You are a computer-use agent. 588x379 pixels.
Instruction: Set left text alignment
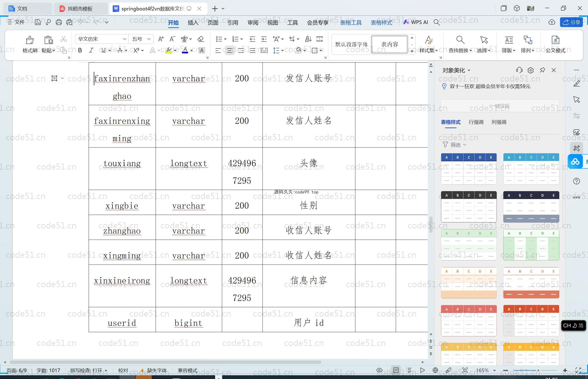coord(218,50)
